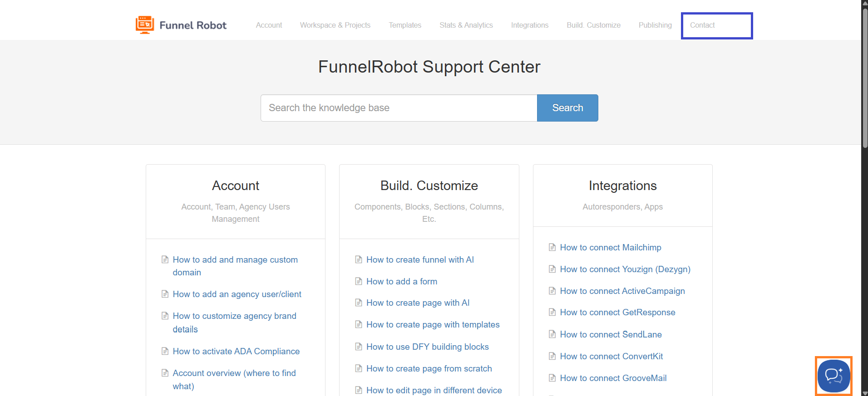Open 'Account overview (where to find what)'
Viewport: 868px width, 396px height.
234,379
